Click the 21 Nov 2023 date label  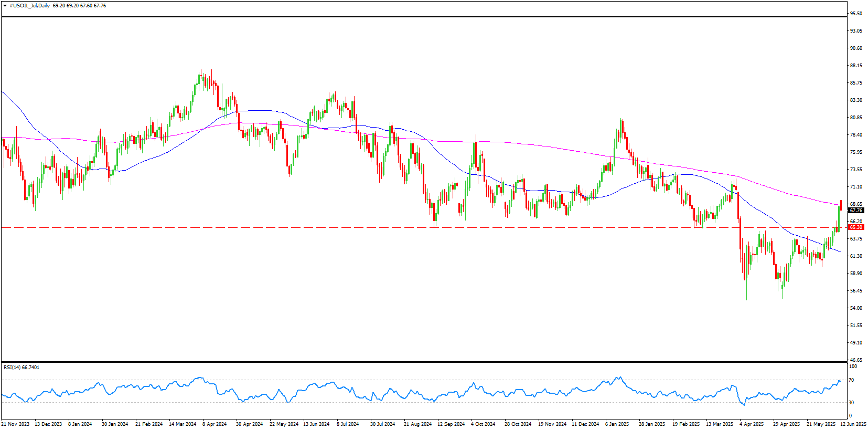click(x=15, y=424)
